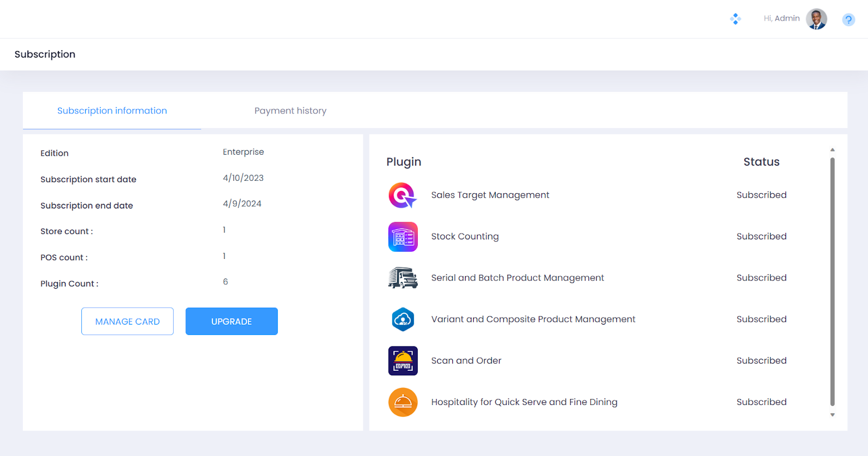Click the plugin list scroll-up arrow
Viewport: 868px width, 456px height.
tap(832, 150)
